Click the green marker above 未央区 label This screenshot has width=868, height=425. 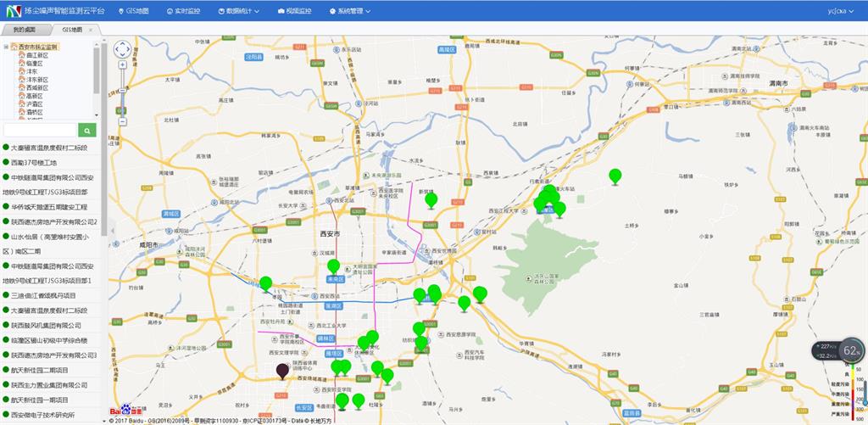click(333, 266)
